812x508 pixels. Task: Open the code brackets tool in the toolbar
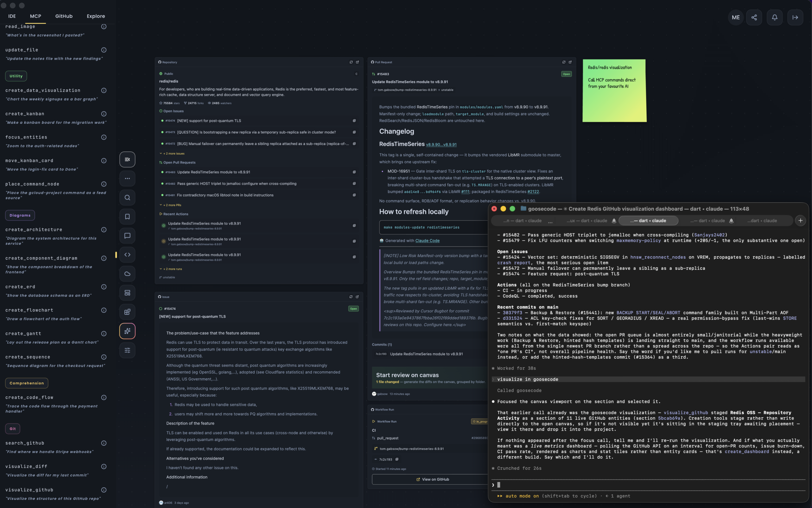pos(127,255)
